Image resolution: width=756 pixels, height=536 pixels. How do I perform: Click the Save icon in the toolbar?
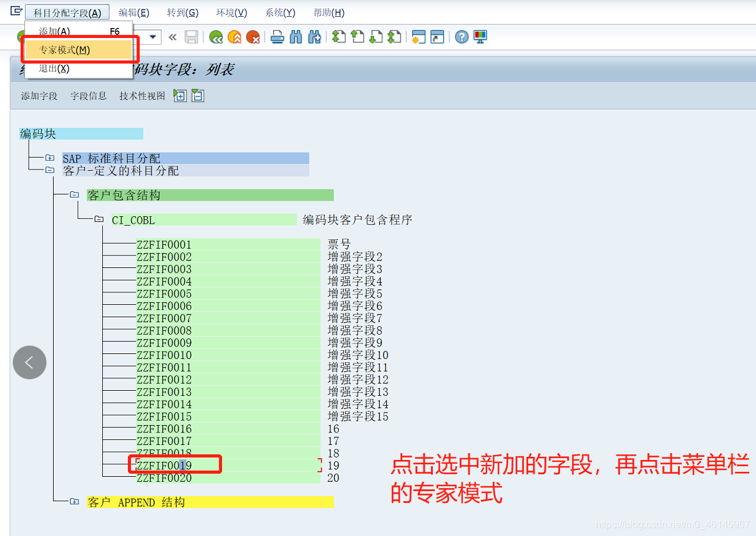pos(191,37)
